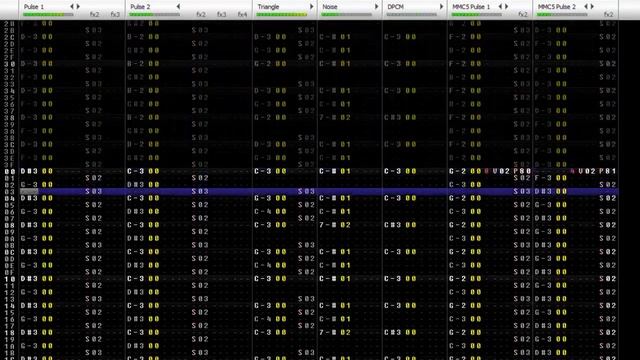This screenshot has width=640, height=360.
Task: Click the cursor cell on row 03 in Pulse 1
Action: (29, 191)
